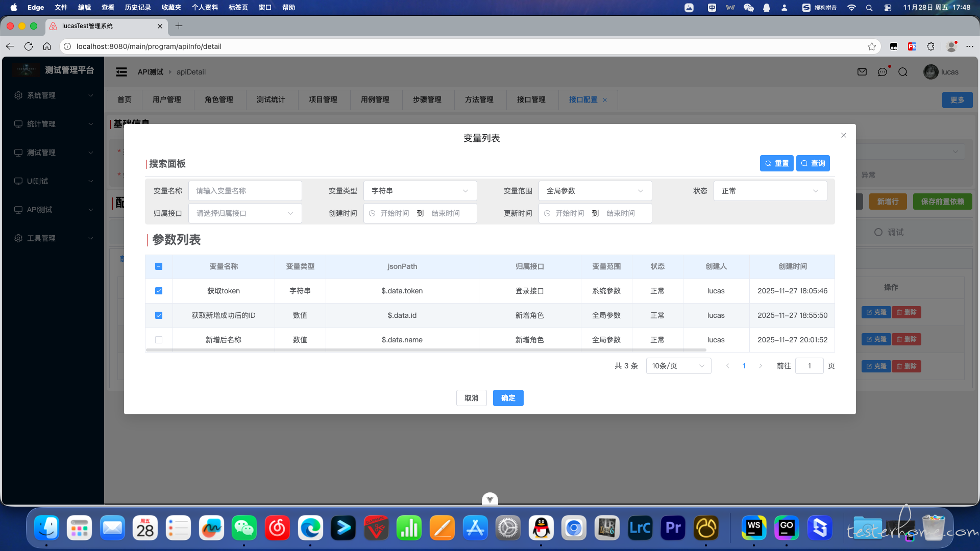Open the 变量类型 dropdown
This screenshot has width=980, height=551.
[x=420, y=191]
